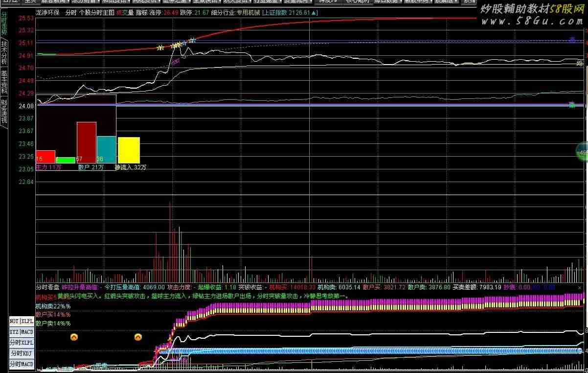
Task: Click the yellow 净流入 bar
Action: [x=129, y=150]
